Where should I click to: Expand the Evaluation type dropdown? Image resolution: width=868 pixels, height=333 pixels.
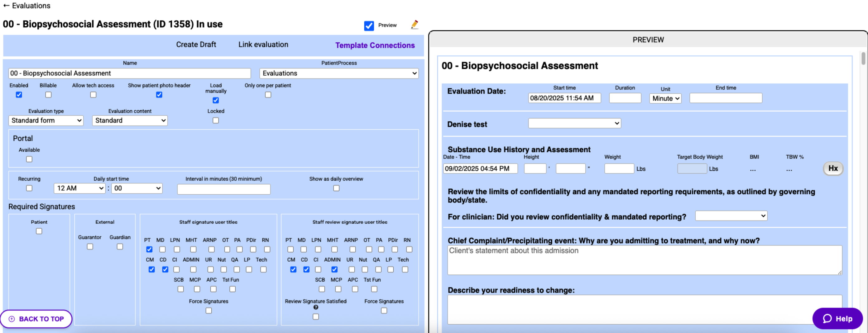(46, 121)
